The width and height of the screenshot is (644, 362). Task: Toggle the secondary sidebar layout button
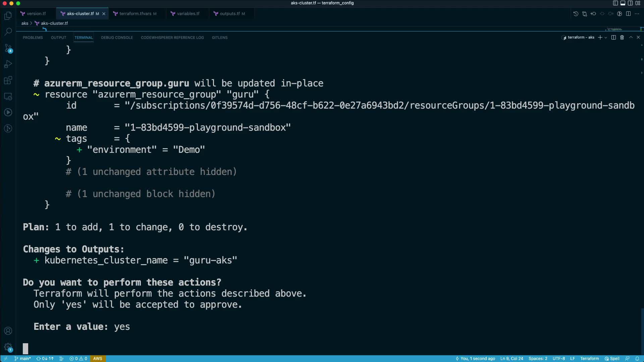[630, 3]
